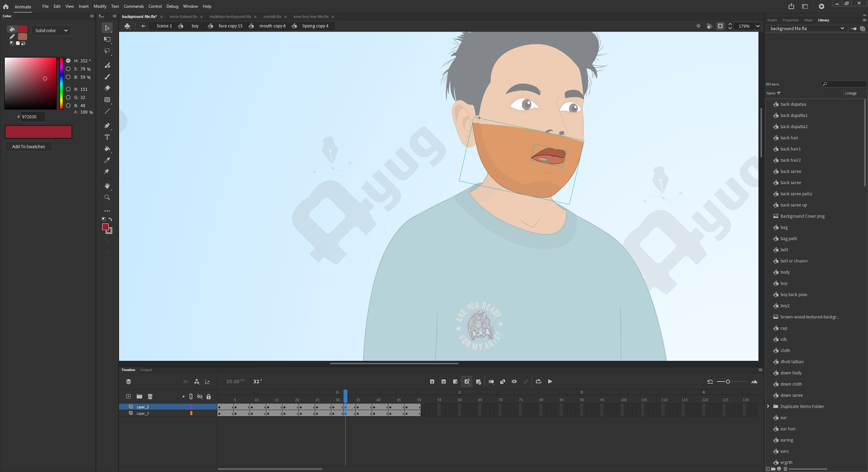
Task: Choose the Text tool
Action: click(107, 137)
